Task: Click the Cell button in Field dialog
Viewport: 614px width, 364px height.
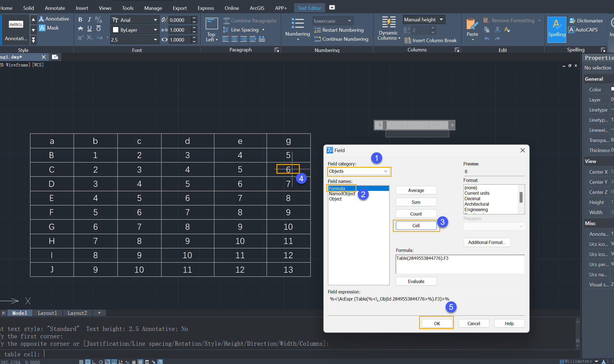Action: pos(416,226)
